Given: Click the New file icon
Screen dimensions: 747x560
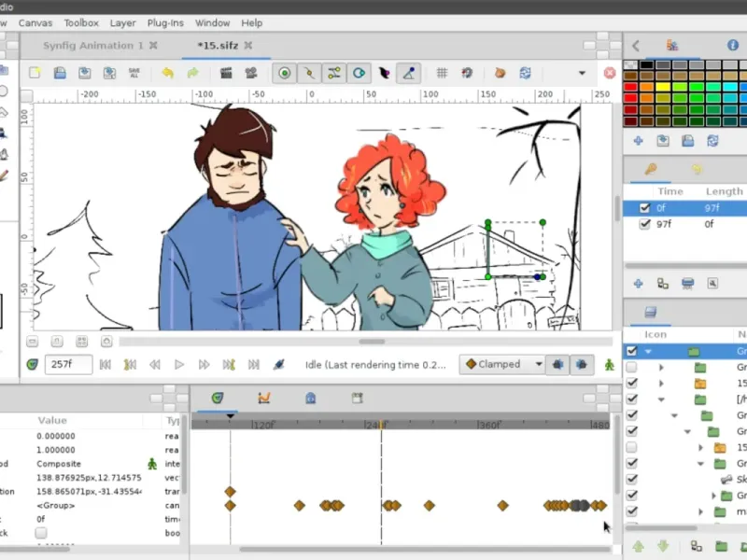Looking at the screenshot, I should 35,73.
